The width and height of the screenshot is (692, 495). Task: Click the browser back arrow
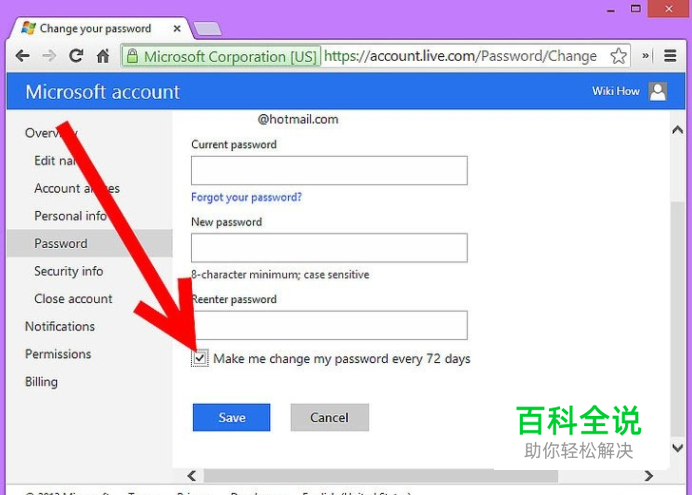(23, 56)
